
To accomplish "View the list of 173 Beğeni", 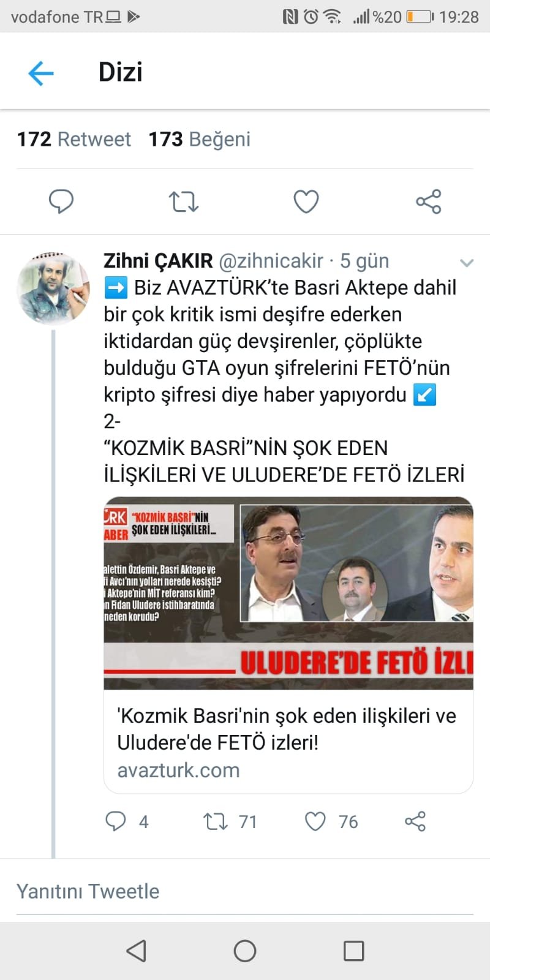I will [200, 139].
